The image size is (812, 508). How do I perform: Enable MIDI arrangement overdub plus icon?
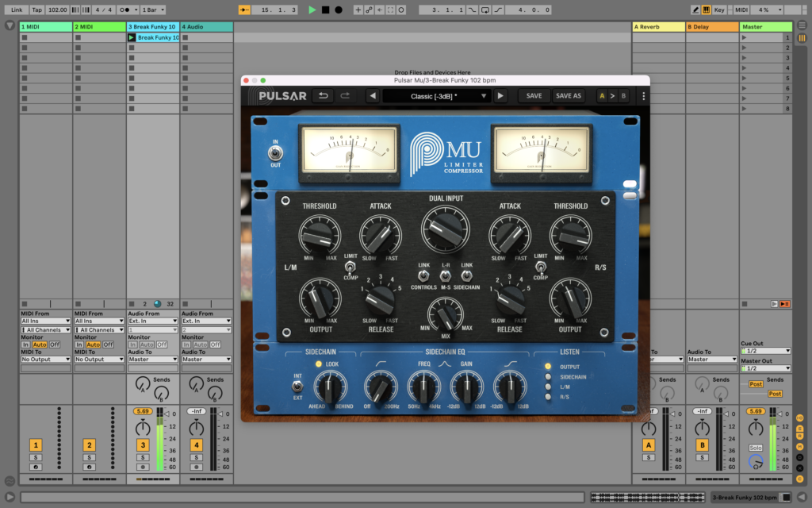pyautogui.click(x=358, y=10)
